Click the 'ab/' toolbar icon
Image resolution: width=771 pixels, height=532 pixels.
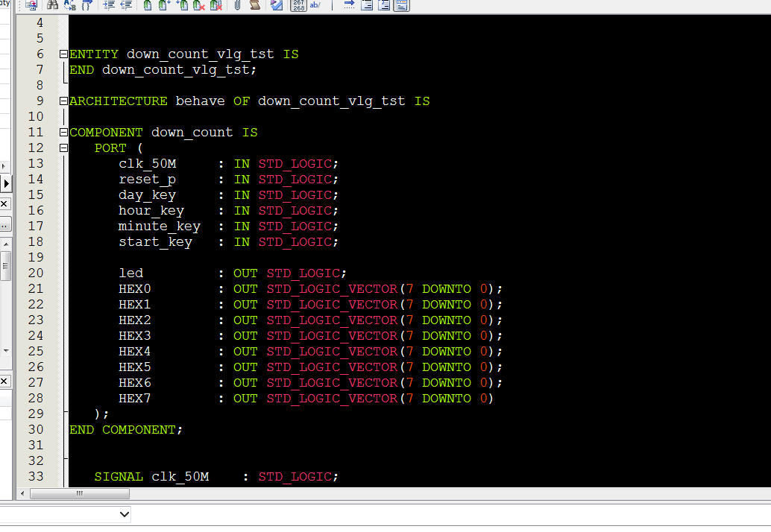315,5
